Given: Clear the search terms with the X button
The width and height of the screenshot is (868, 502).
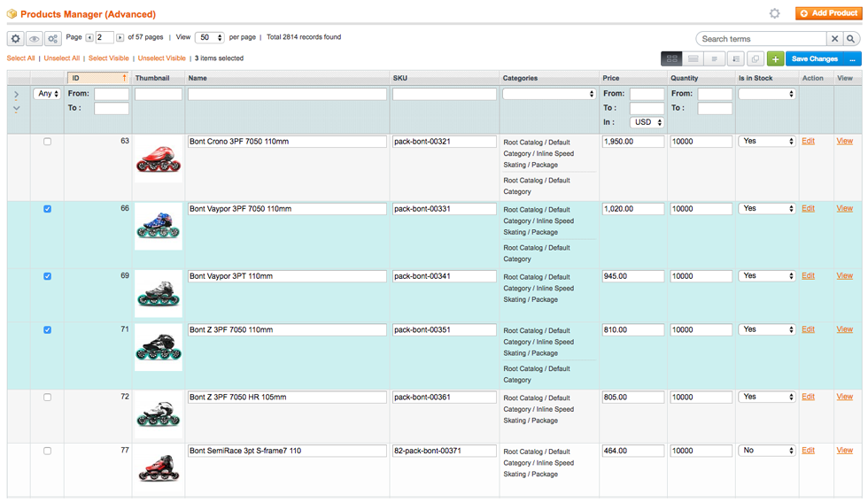Looking at the screenshot, I should click(x=834, y=39).
